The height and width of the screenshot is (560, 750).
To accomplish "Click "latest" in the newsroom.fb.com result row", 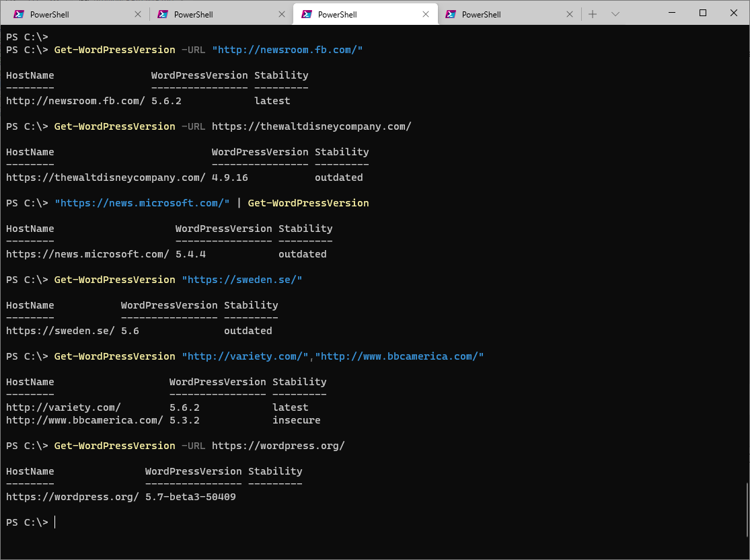I will (272, 101).
